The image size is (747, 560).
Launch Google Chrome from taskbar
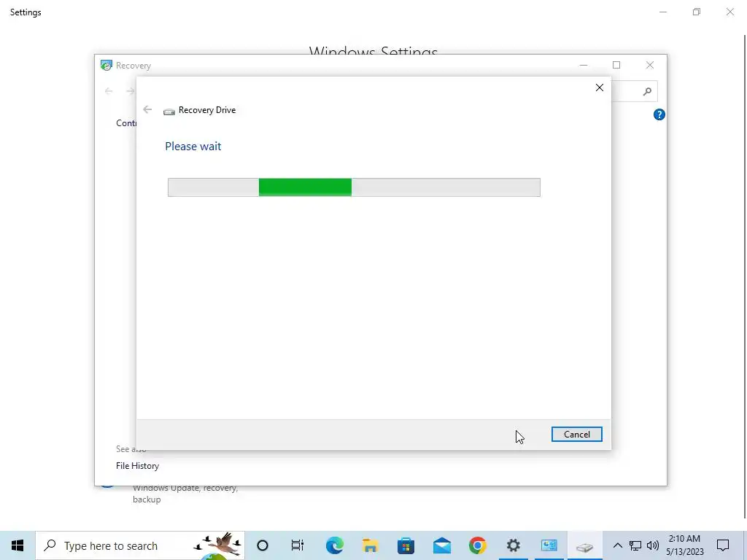pyautogui.click(x=477, y=545)
